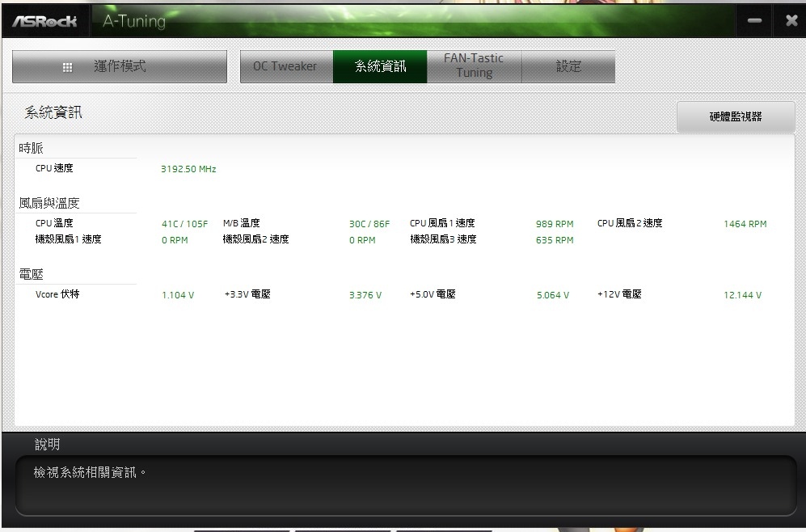Click the 機殼風扇1 速度 label

point(68,239)
